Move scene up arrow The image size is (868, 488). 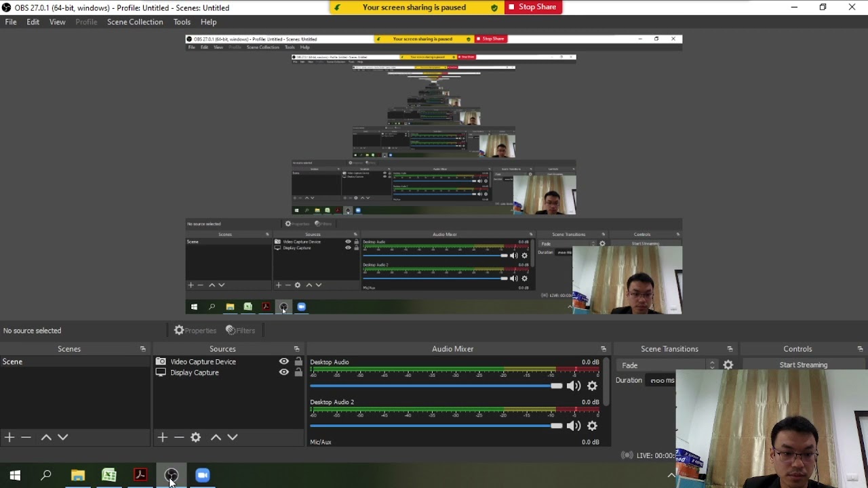coord(46,437)
